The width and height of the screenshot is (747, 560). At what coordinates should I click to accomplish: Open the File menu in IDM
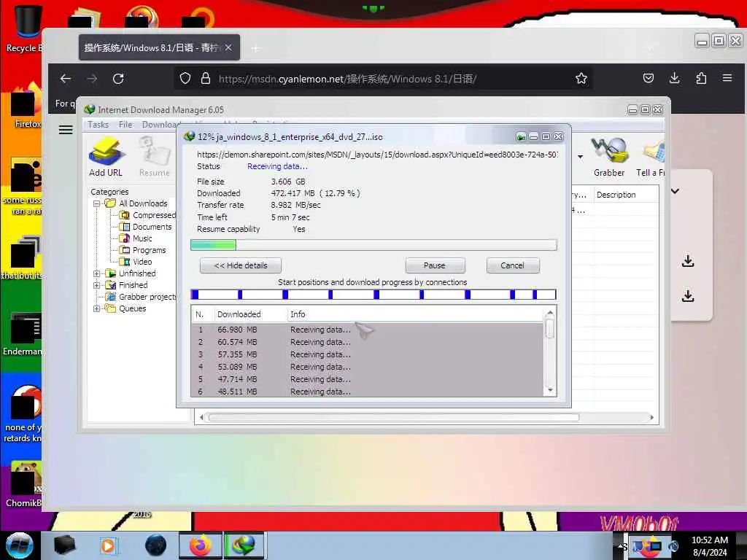pos(125,124)
